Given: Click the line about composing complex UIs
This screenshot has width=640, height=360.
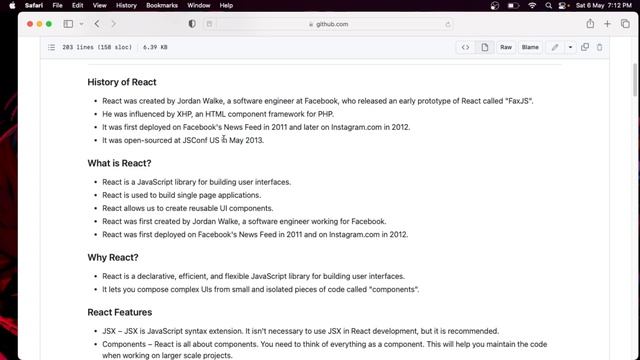Looking at the screenshot, I should tap(260, 289).
